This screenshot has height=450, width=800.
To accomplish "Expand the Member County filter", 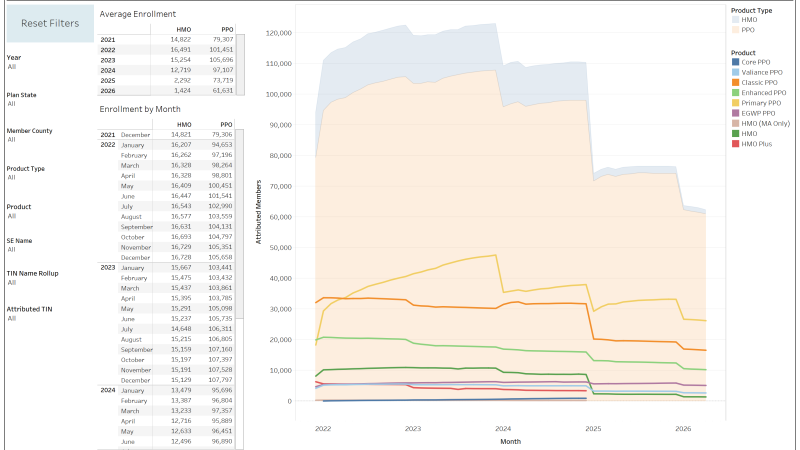I will (x=12, y=140).
